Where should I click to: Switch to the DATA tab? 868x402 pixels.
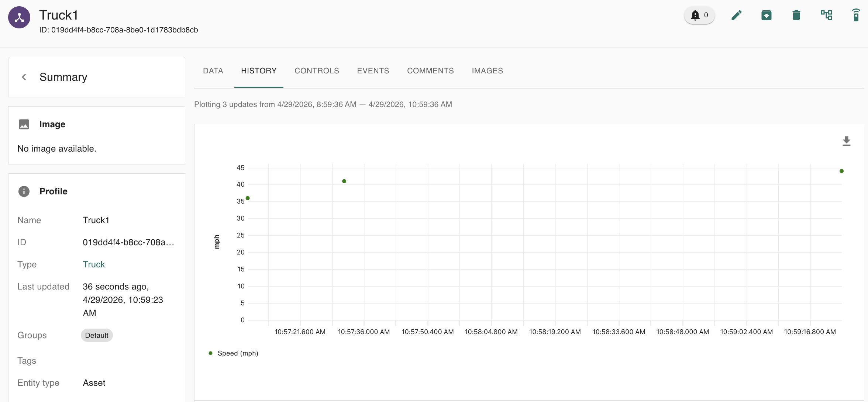pos(213,71)
